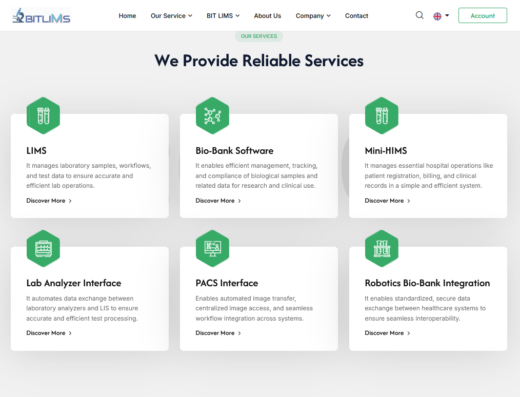Click the Mini-HIMS test tubes hexagon icon
Viewport: 520px width, 397px height.
pyautogui.click(x=382, y=116)
